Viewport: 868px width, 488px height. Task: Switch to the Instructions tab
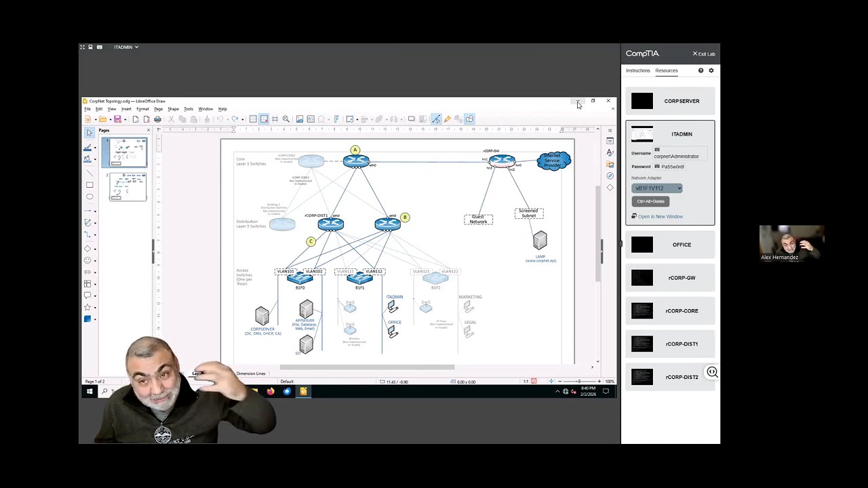[x=637, y=70]
